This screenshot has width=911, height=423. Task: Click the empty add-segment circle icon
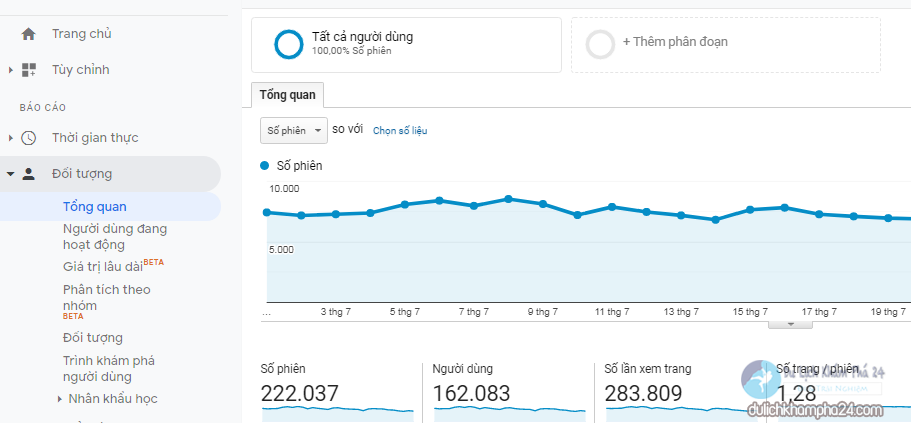[x=600, y=44]
